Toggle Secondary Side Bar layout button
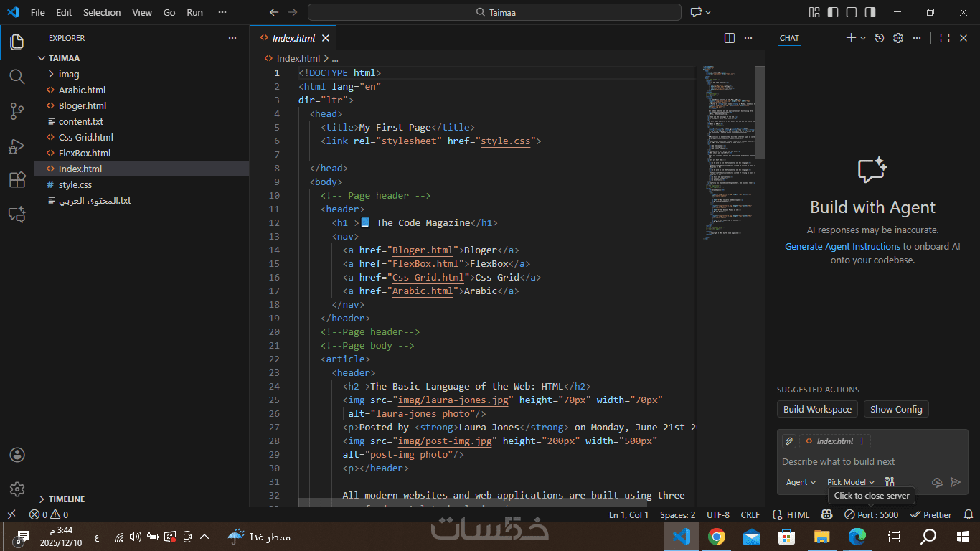Image resolution: width=980 pixels, height=551 pixels. tap(870, 12)
